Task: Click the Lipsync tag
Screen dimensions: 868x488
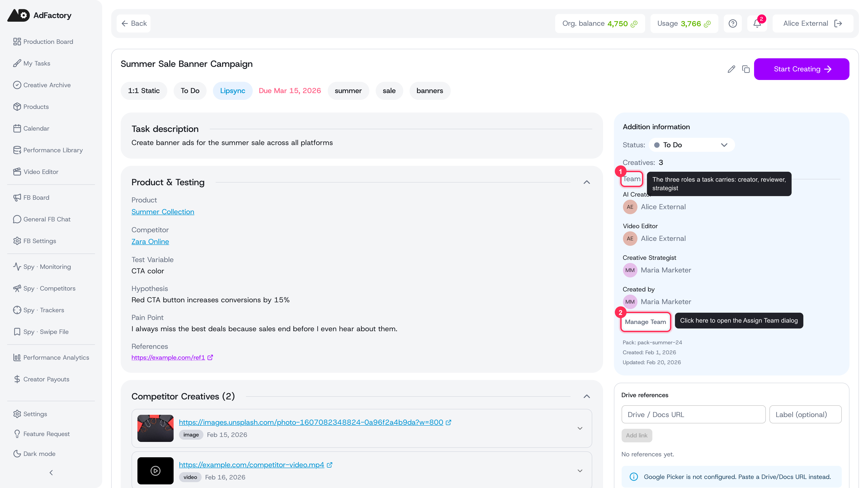Action: pos(233,91)
